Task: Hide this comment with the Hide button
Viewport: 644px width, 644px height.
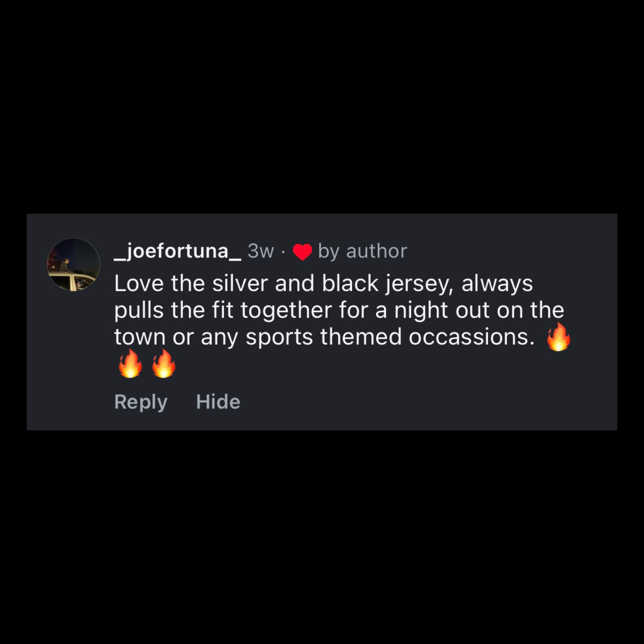Action: coord(218,401)
